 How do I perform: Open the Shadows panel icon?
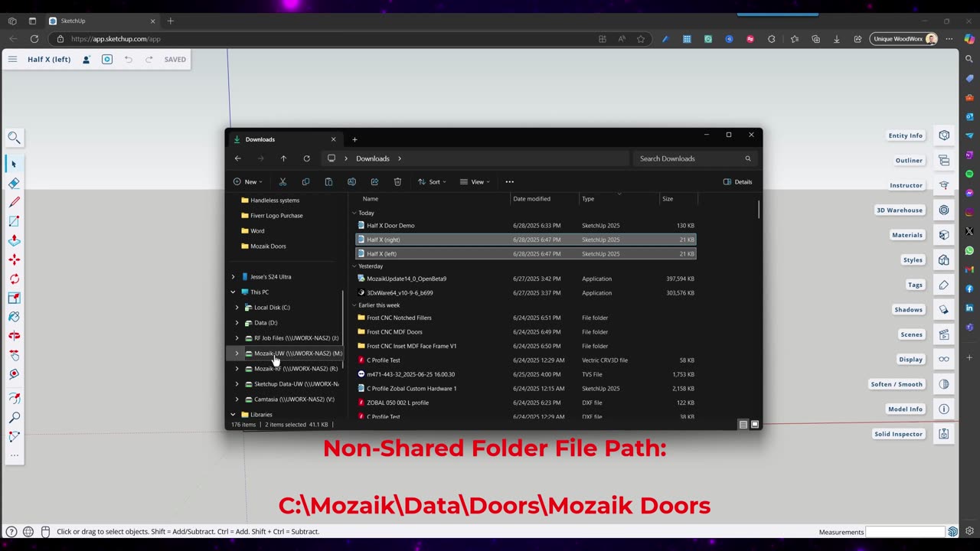[944, 309]
